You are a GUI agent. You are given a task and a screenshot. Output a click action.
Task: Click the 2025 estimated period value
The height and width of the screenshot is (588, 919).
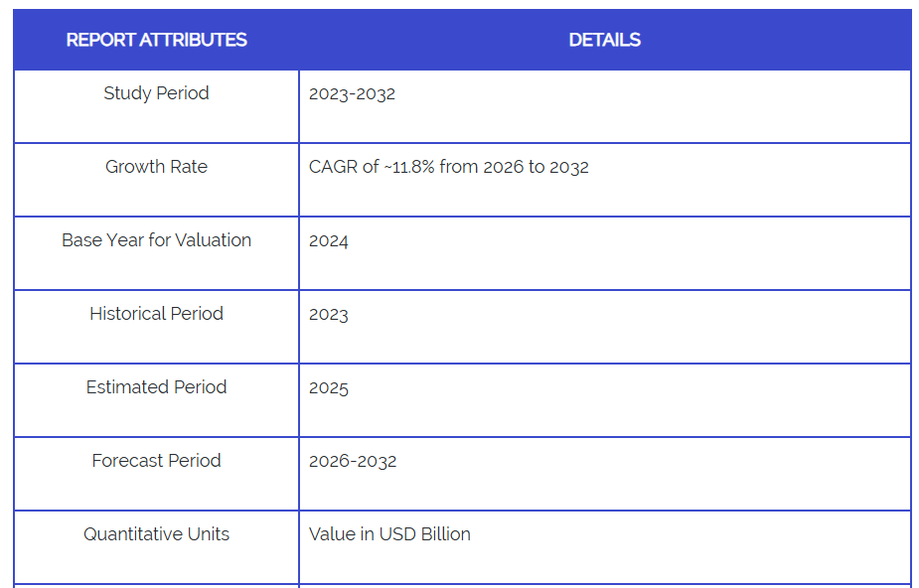329,388
